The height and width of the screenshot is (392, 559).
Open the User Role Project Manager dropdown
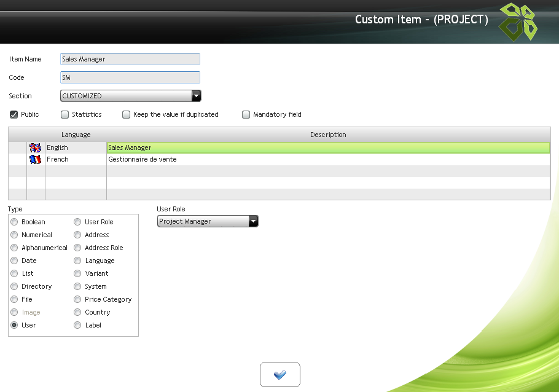pos(208,221)
